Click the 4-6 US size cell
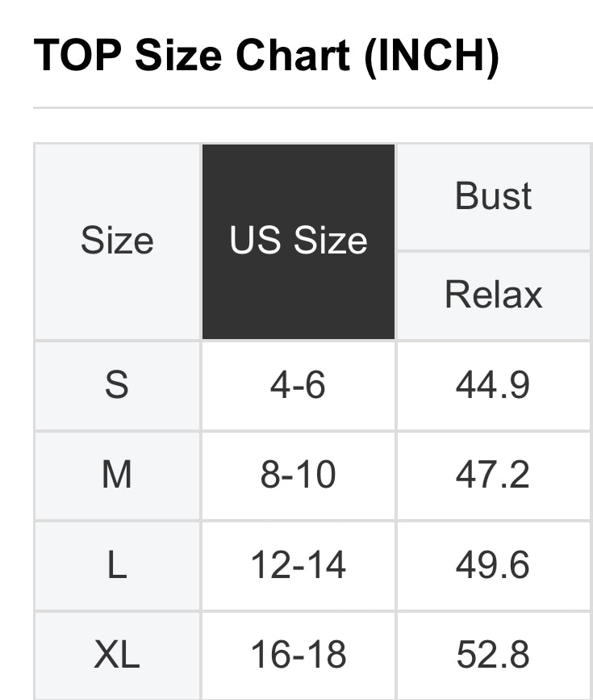This screenshot has height=700, width=593. (x=299, y=385)
